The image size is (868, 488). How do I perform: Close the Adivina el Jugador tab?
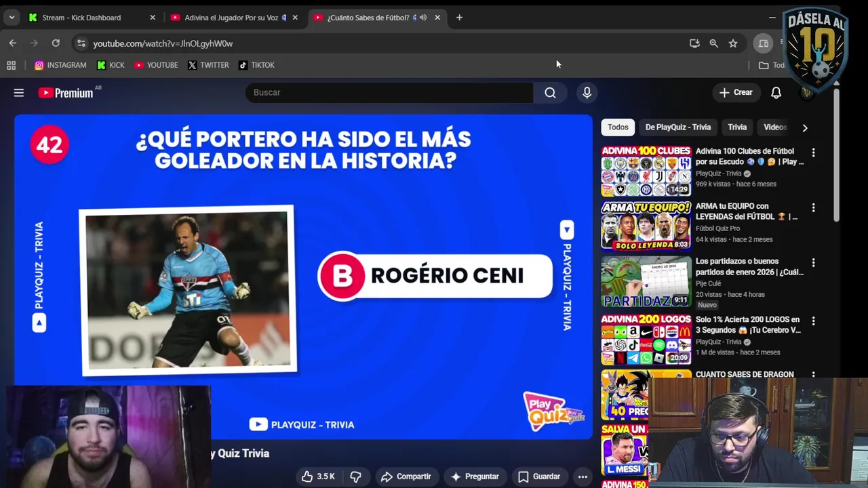coord(295,18)
